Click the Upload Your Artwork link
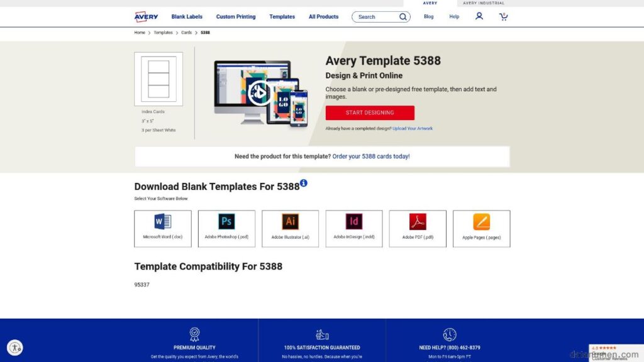 tap(412, 128)
